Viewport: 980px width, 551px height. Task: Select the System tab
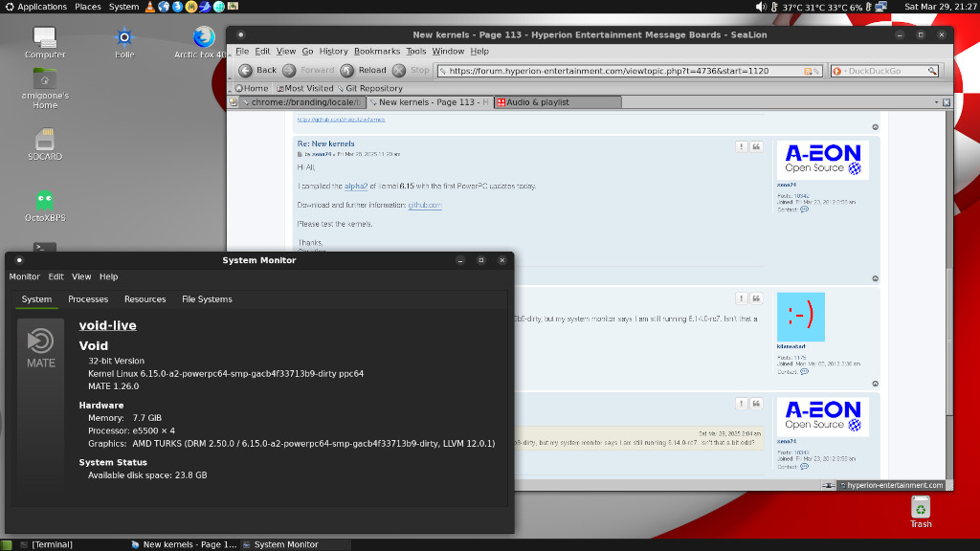click(37, 299)
